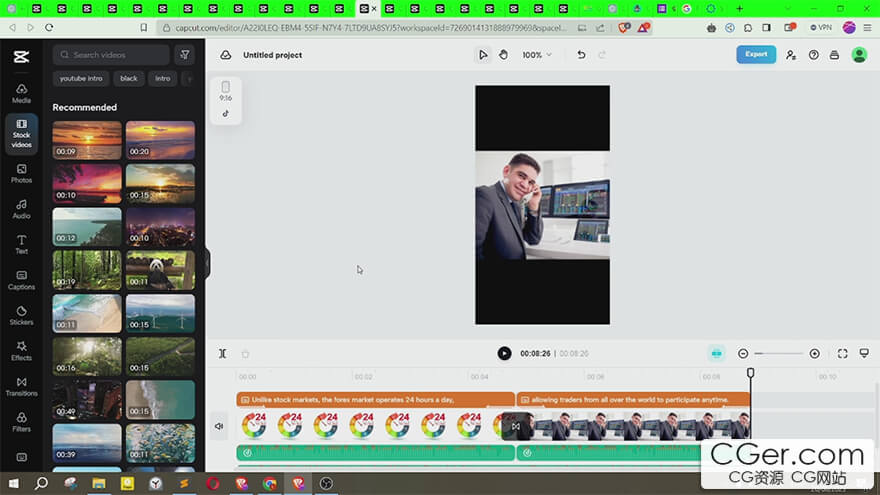This screenshot has width=880, height=495.
Task: Redo the last action
Action: click(x=602, y=54)
